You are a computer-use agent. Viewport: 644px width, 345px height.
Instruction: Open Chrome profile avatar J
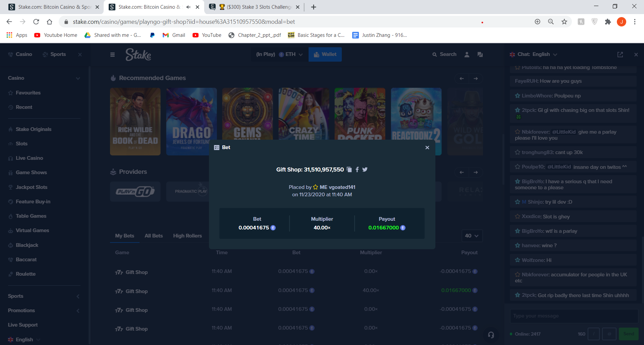(x=622, y=22)
